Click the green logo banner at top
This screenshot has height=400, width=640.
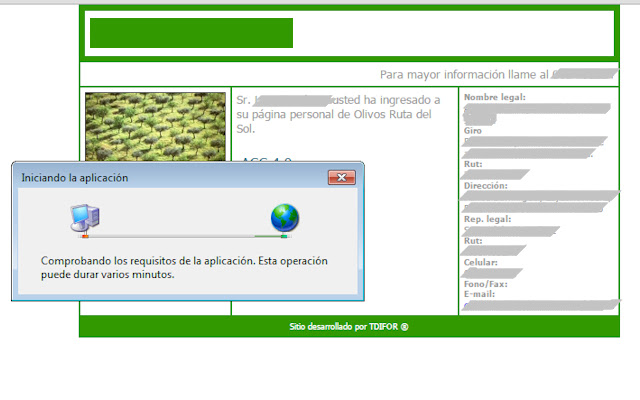[191, 33]
